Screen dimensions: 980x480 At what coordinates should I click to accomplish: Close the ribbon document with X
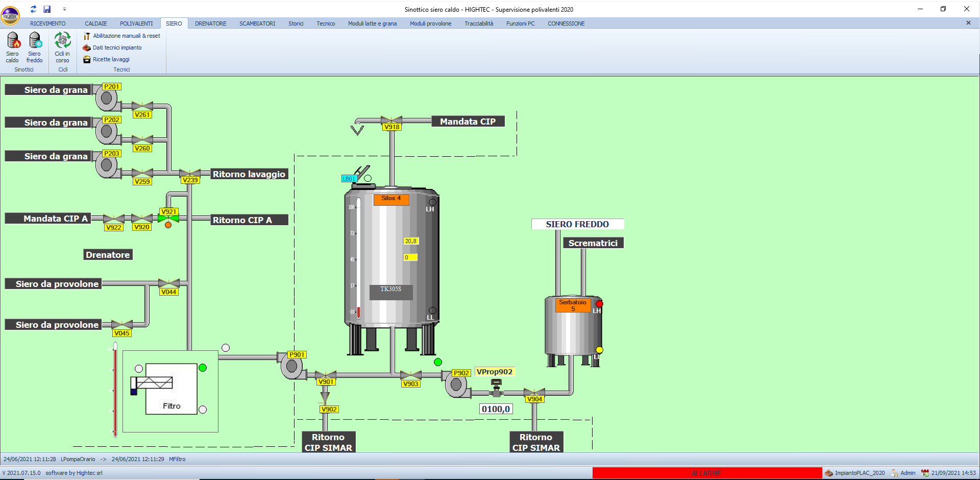click(968, 23)
